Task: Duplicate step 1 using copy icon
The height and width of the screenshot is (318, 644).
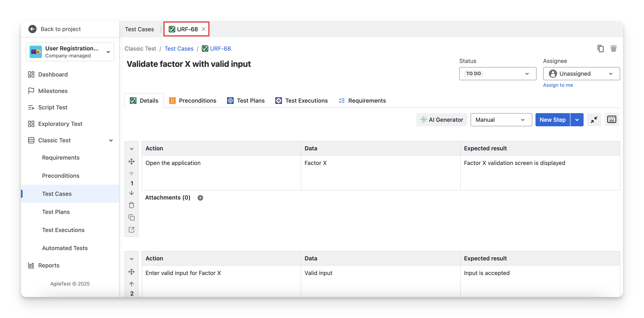Action: (x=132, y=217)
